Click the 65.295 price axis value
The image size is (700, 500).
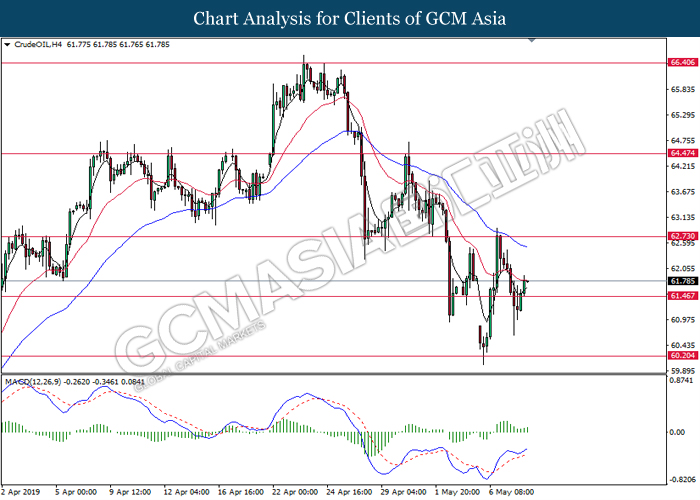(683, 115)
